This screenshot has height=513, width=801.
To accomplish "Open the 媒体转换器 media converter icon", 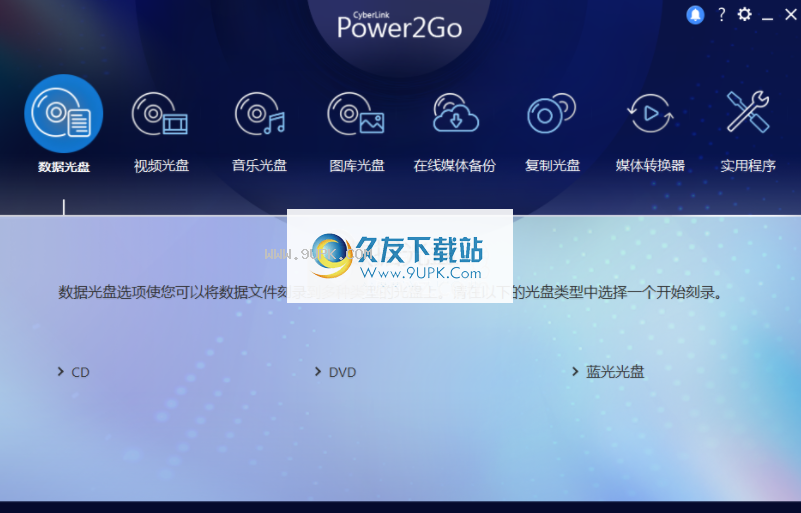I will pos(650,113).
